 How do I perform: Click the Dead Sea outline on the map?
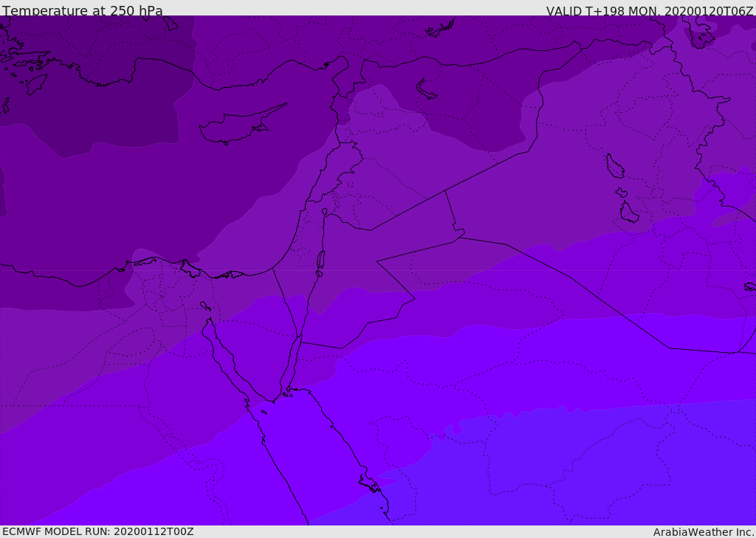(x=320, y=261)
